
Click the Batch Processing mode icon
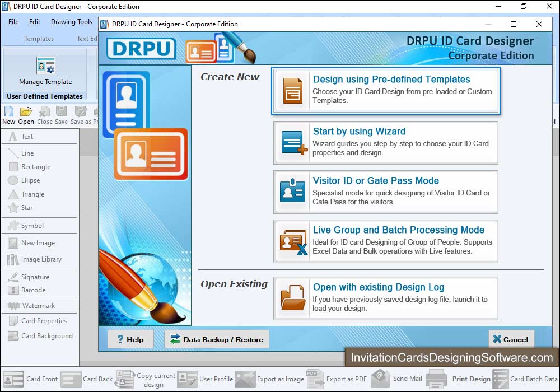pyautogui.click(x=293, y=242)
